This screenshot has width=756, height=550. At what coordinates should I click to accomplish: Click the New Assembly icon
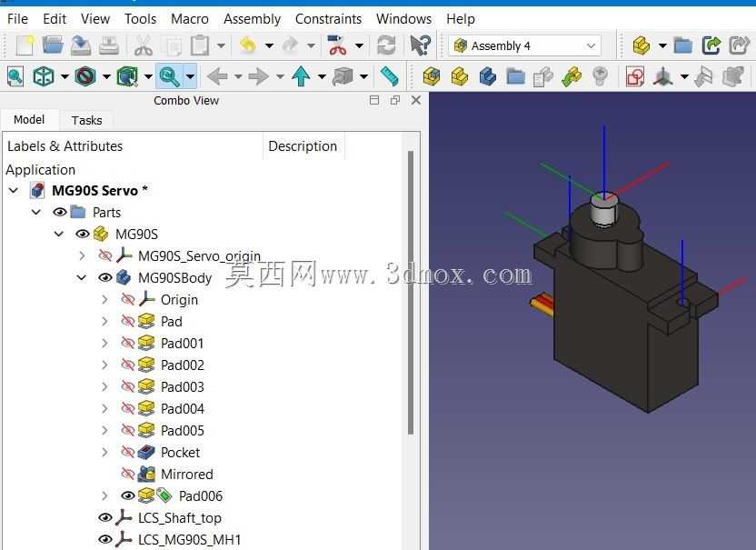(x=432, y=76)
